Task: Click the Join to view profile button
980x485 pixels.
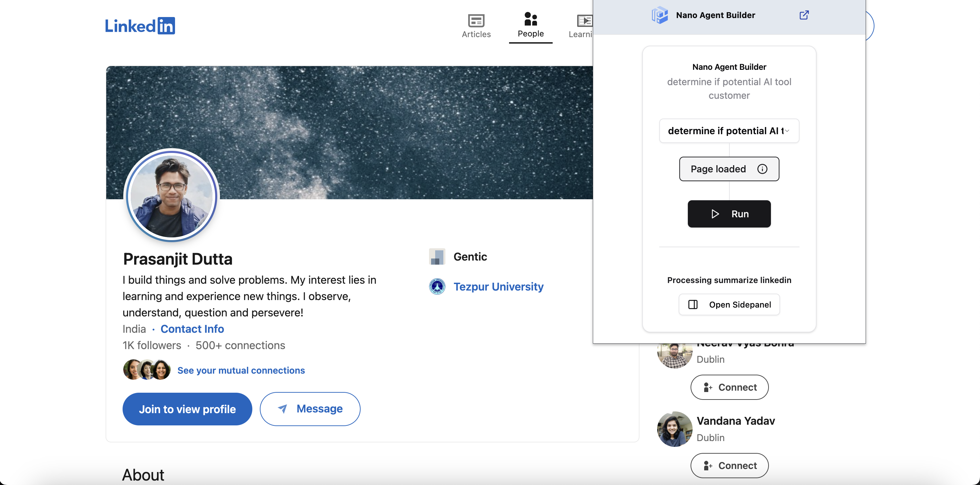Action: pos(187,409)
